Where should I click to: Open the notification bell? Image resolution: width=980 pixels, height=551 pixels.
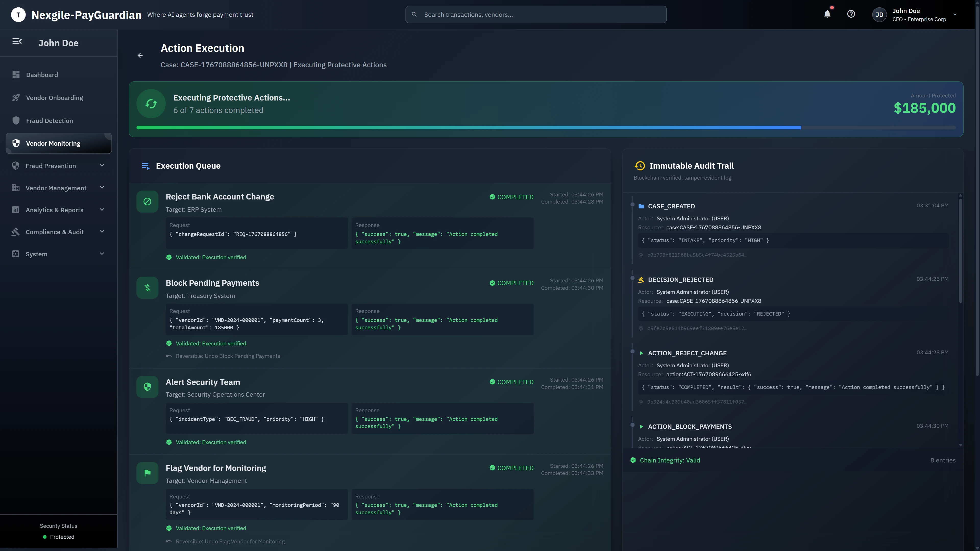pyautogui.click(x=827, y=14)
